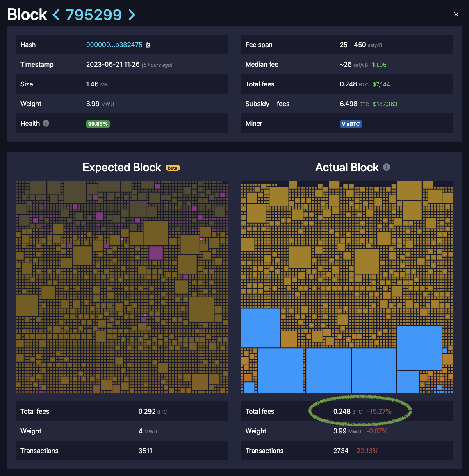This screenshot has height=476, width=469.
Task: Copy the block hash to clipboard
Action: pos(148,45)
